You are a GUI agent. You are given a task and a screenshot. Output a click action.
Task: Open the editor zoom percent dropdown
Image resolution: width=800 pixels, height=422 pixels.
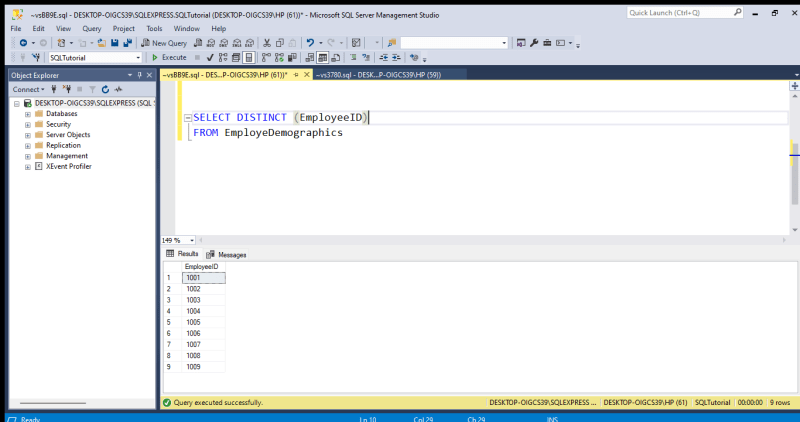click(x=192, y=240)
